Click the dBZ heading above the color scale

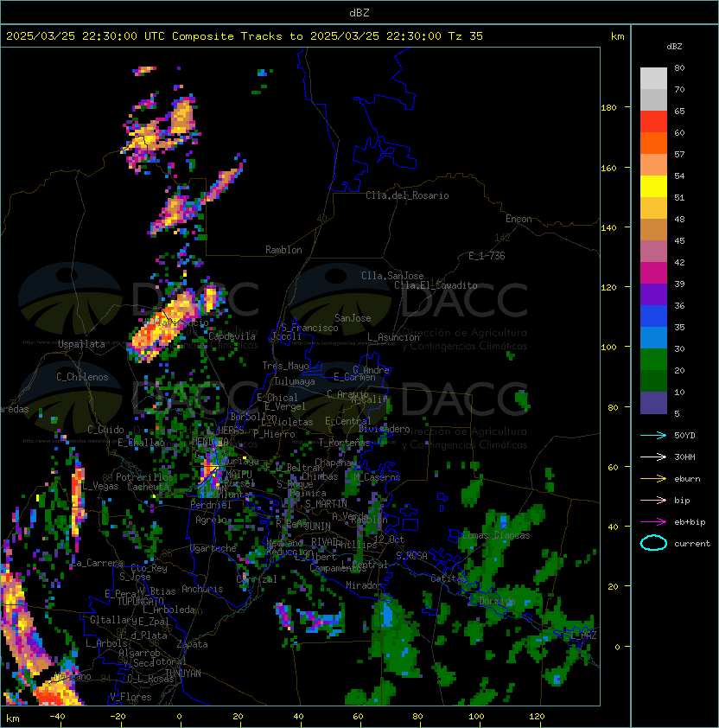[674, 47]
